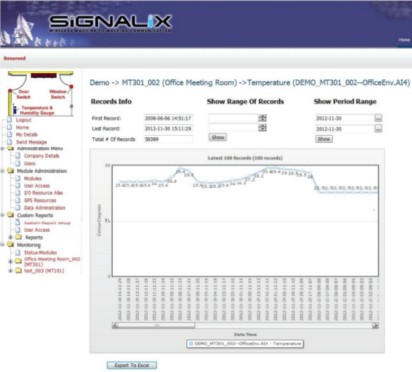Click the Signalix logo in header
This screenshot has height=372, width=412.
click(110, 22)
